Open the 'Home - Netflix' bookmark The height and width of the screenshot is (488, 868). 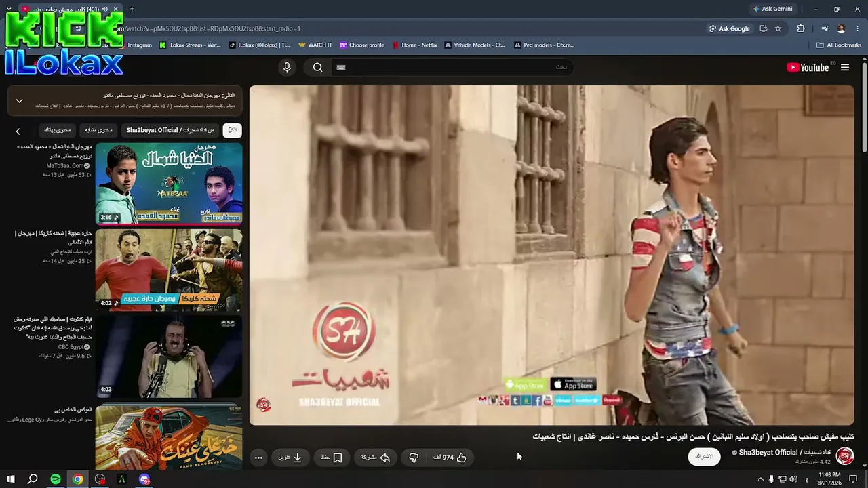pos(414,45)
